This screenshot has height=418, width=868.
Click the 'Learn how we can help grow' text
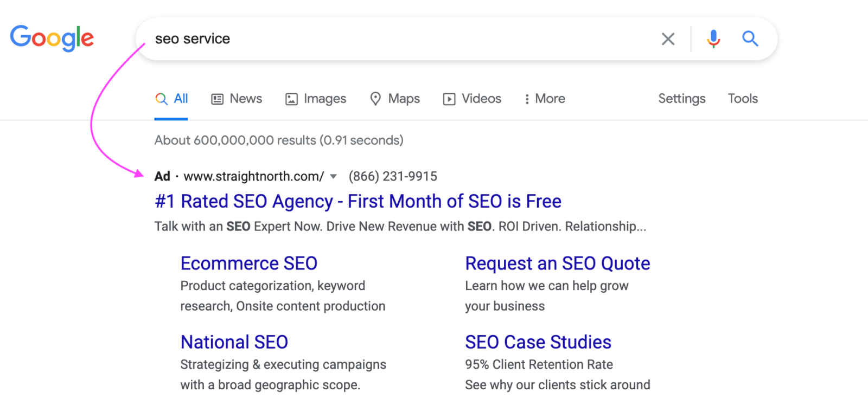pyautogui.click(x=547, y=286)
